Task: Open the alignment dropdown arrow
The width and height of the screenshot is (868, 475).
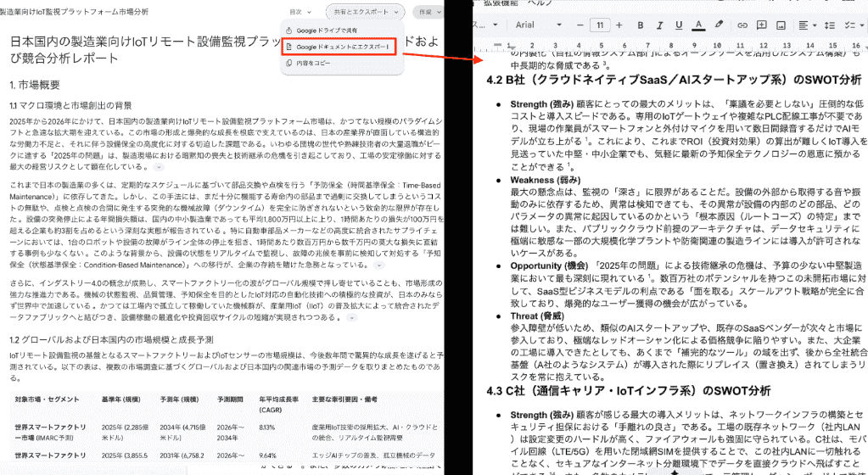Action: [814, 25]
